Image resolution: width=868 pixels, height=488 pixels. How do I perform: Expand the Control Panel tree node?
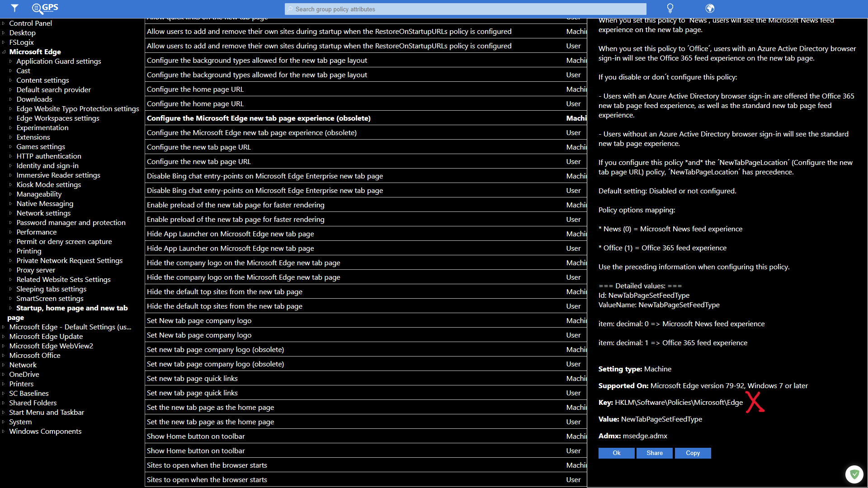[x=4, y=23]
